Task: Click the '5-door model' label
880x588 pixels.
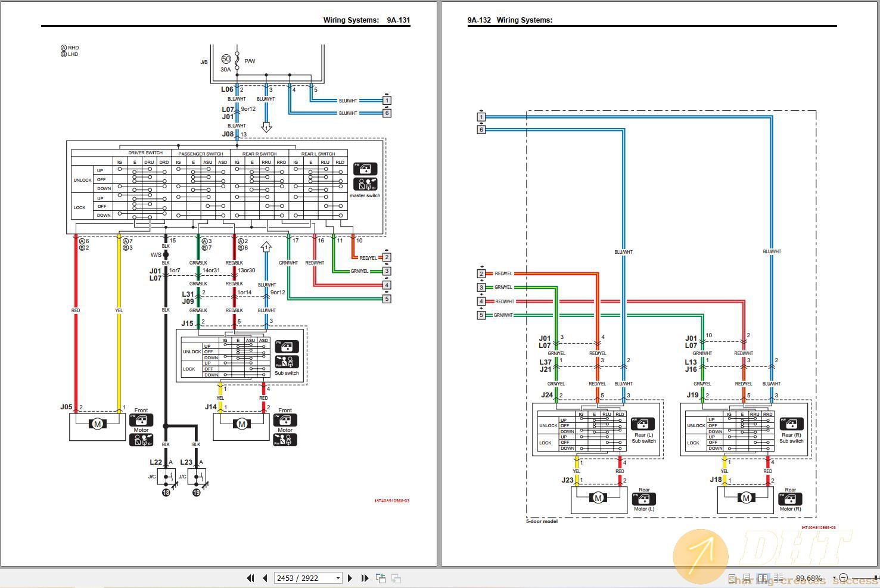Action: (x=542, y=521)
